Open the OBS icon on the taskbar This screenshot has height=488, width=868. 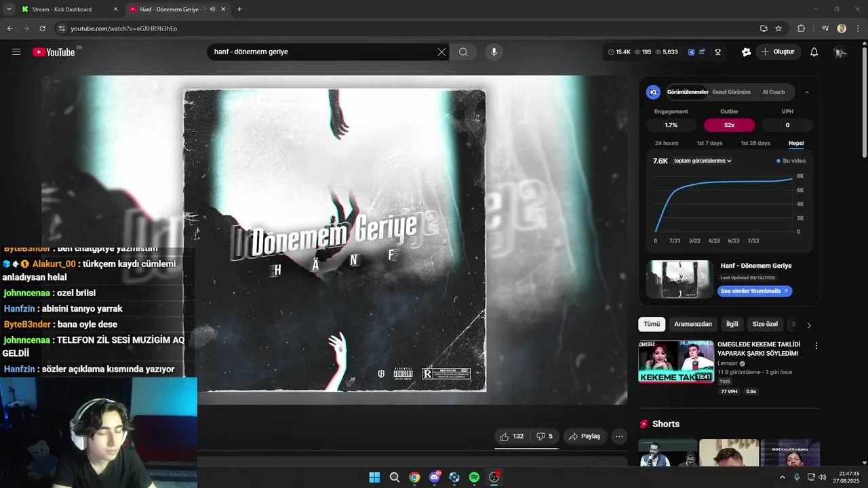tap(494, 477)
